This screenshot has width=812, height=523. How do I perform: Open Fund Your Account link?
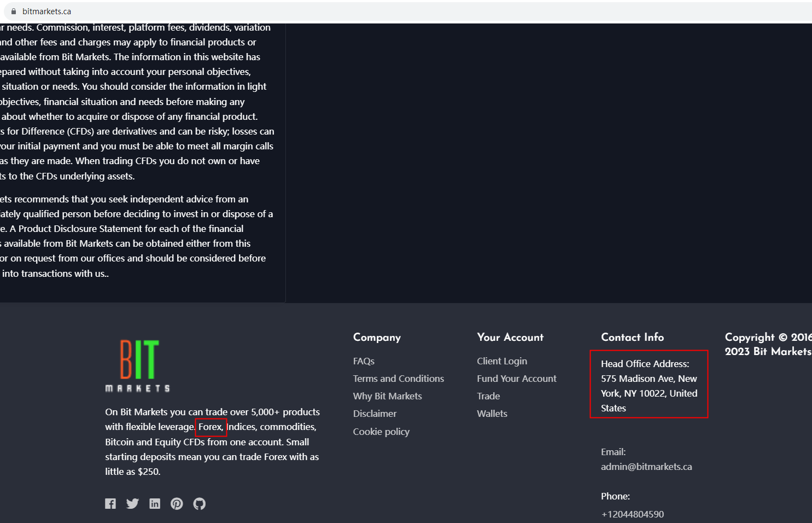[x=517, y=379]
